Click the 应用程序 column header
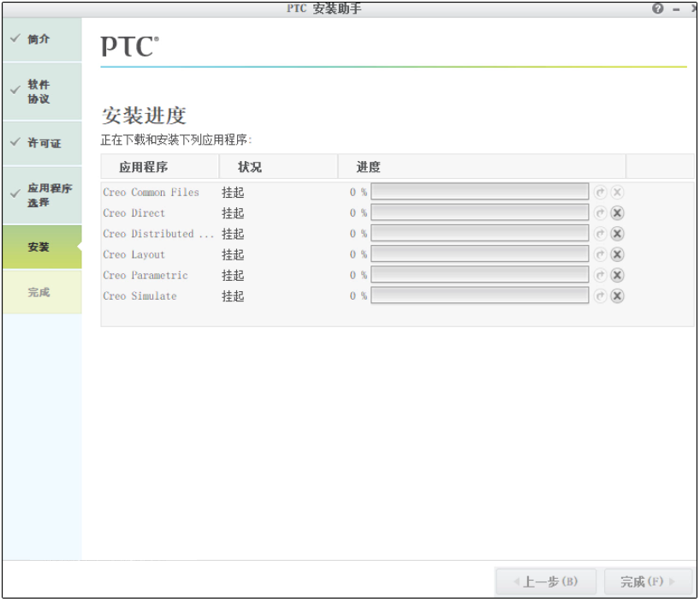700x602 pixels. point(160,167)
